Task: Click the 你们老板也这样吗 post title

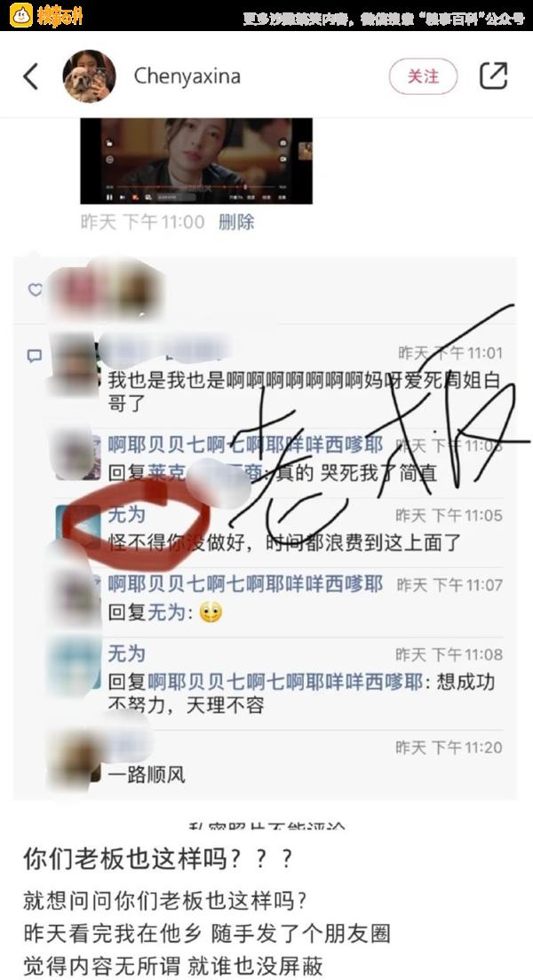Action: point(157,859)
